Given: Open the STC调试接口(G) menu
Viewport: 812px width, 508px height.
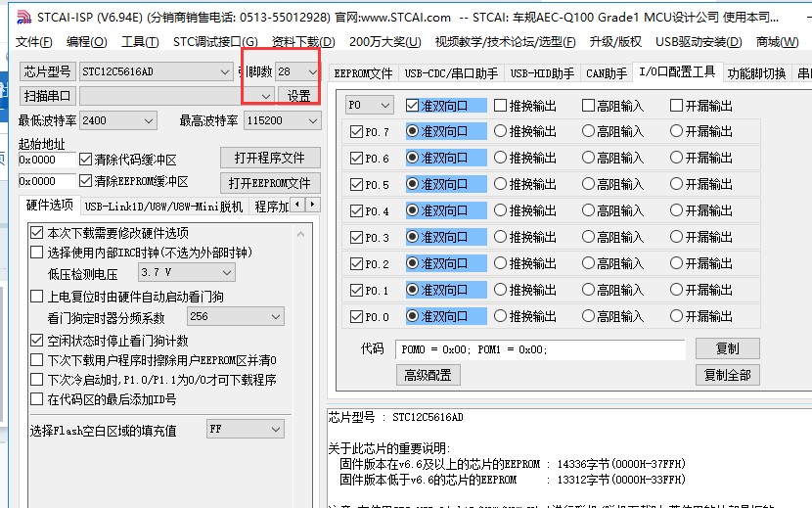Looking at the screenshot, I should point(215,42).
